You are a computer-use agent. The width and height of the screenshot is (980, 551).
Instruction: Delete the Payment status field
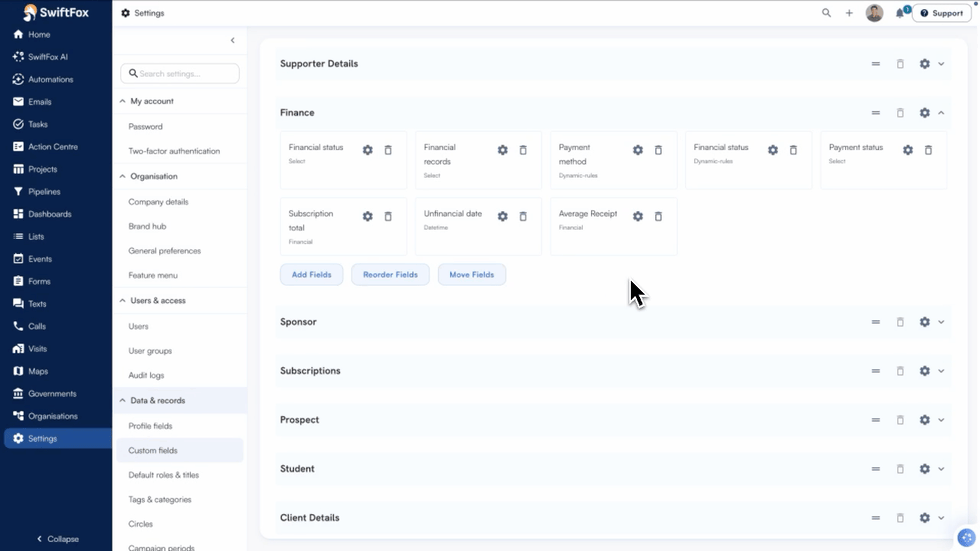tap(928, 150)
